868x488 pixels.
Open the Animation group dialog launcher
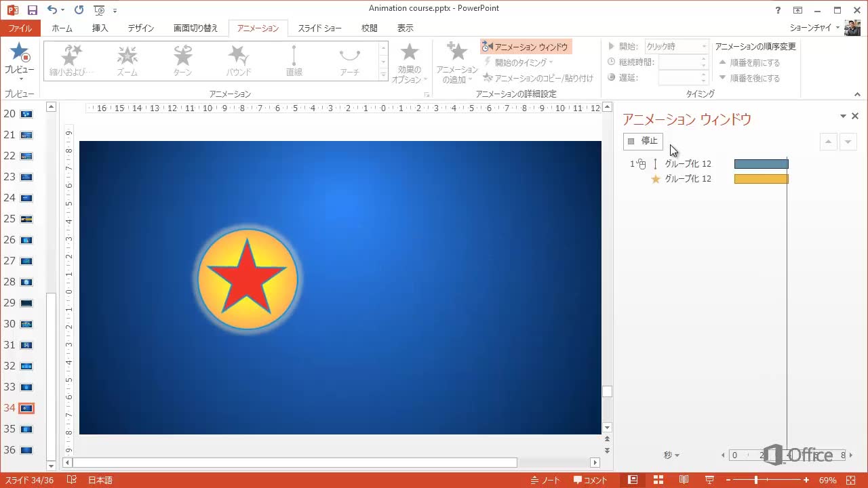427,95
